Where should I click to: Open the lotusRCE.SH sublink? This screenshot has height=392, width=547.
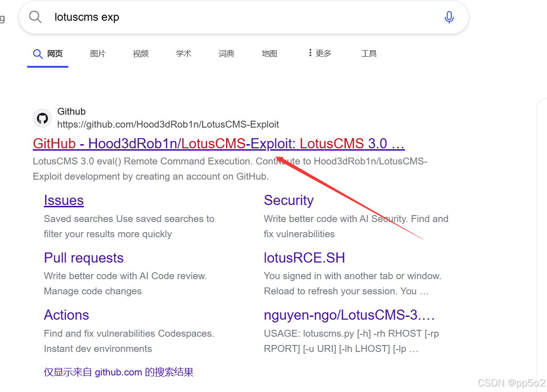pyautogui.click(x=304, y=258)
